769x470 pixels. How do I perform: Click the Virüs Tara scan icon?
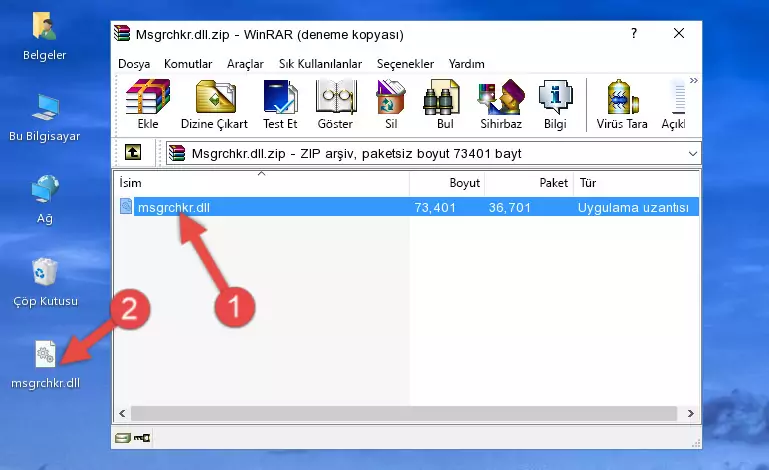622,104
